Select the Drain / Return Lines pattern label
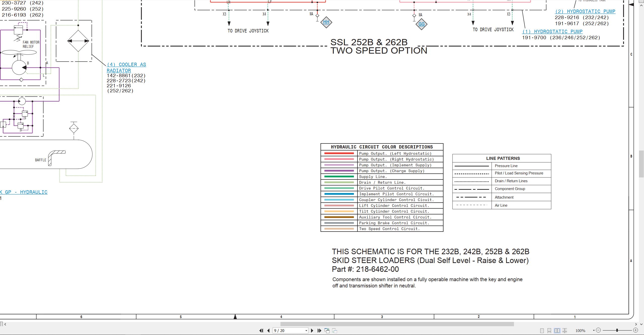 pyautogui.click(x=511, y=181)
